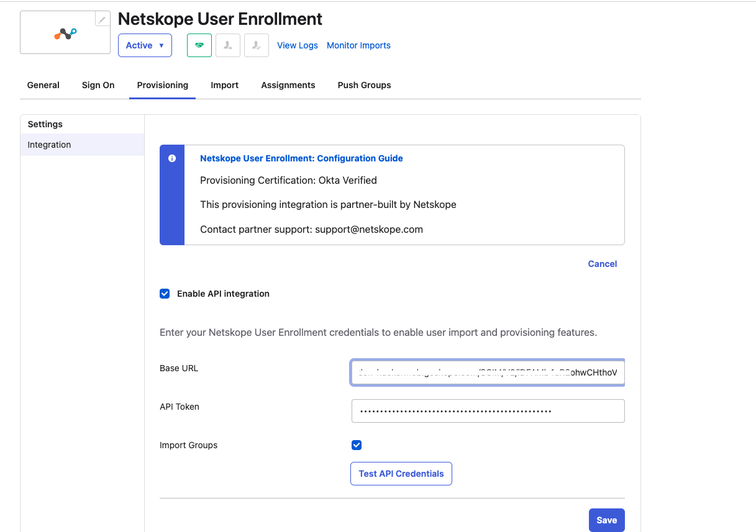The width and height of the screenshot is (756, 532).
Task: Go to the Import tab
Action: (x=225, y=85)
